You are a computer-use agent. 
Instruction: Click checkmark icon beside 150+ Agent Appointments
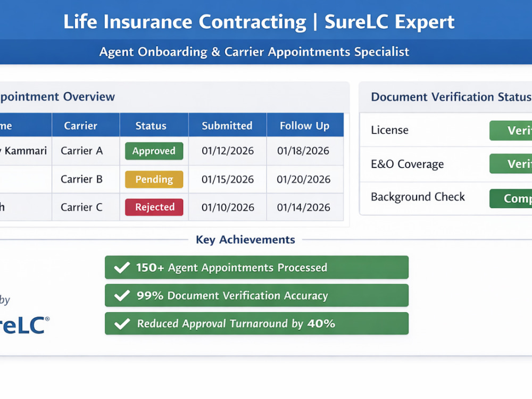[x=122, y=268]
